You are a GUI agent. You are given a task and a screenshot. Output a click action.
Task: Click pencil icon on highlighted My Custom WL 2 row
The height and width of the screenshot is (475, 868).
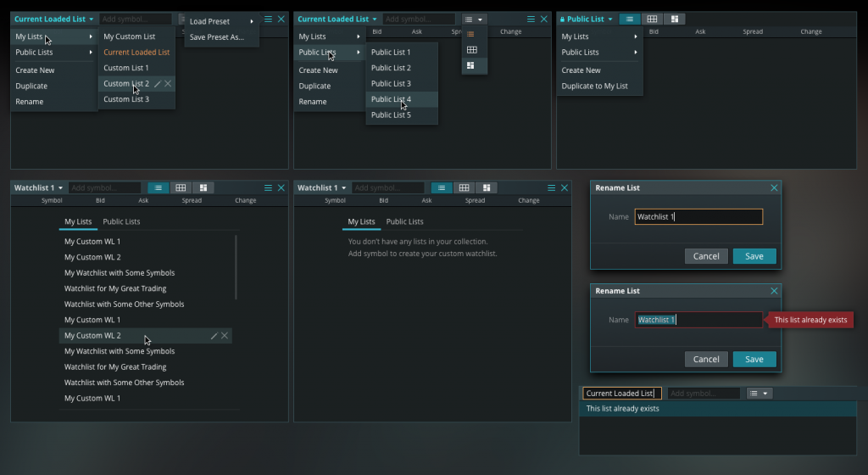point(214,336)
